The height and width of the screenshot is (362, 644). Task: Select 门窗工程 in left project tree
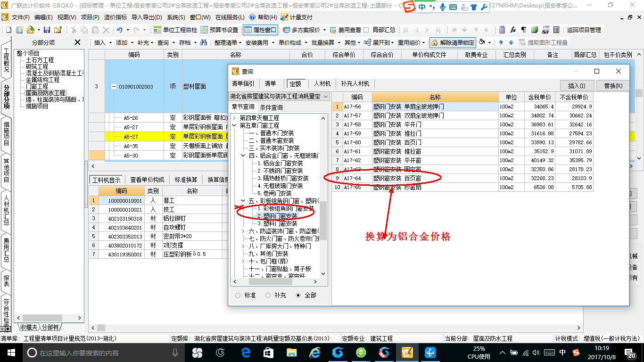37,86
